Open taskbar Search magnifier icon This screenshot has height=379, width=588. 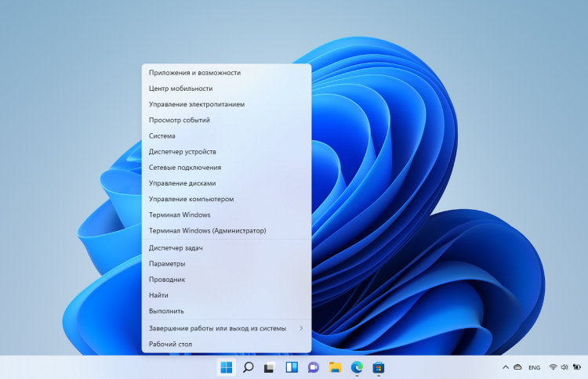coord(248,367)
